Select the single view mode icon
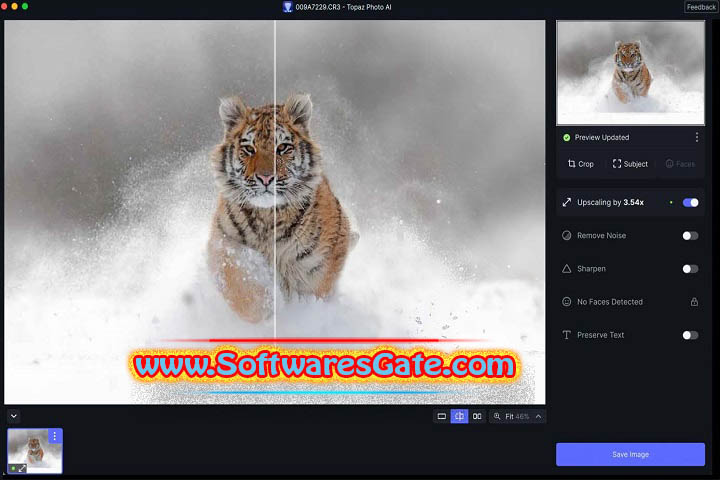The image size is (720, 480). (441, 416)
